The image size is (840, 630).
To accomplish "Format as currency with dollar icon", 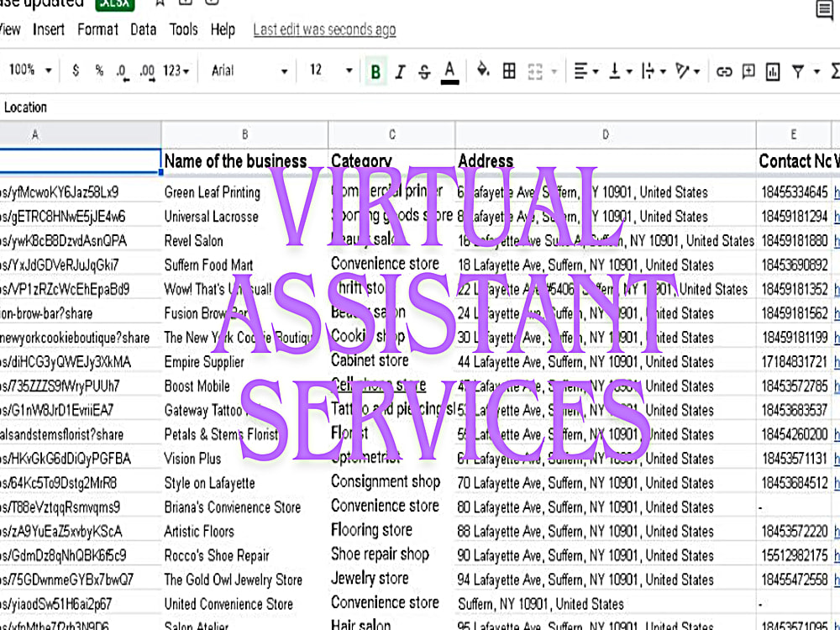I will click(x=76, y=71).
